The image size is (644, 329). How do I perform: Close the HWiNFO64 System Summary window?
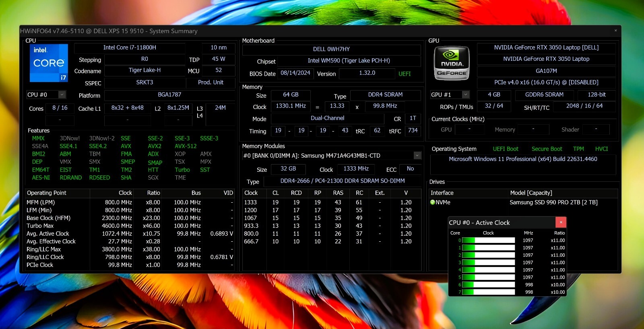pyautogui.click(x=615, y=31)
